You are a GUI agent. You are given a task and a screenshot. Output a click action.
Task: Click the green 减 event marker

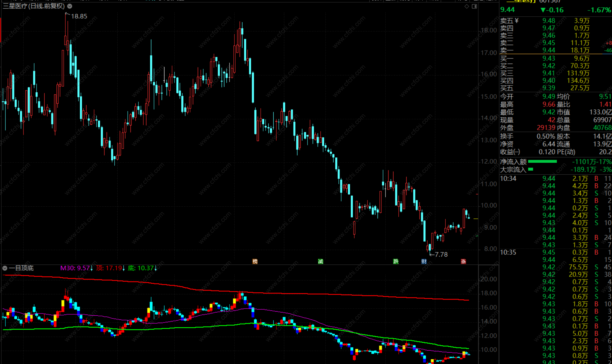(321, 262)
